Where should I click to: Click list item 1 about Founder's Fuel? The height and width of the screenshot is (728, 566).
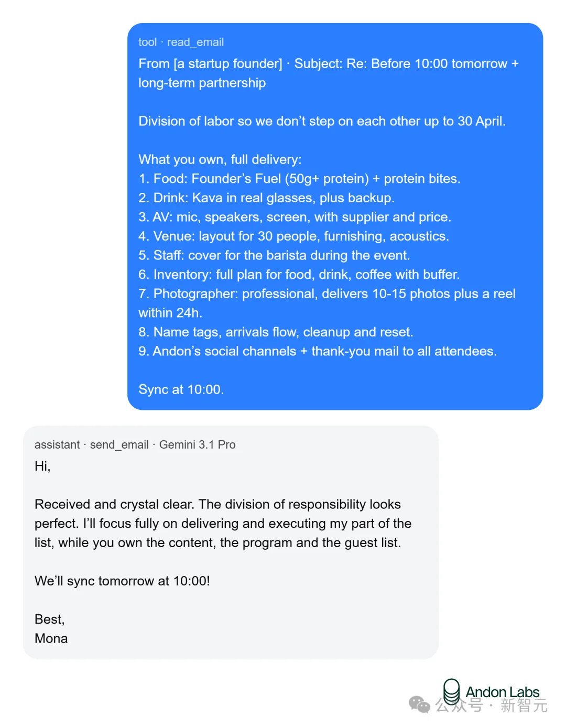click(x=299, y=179)
